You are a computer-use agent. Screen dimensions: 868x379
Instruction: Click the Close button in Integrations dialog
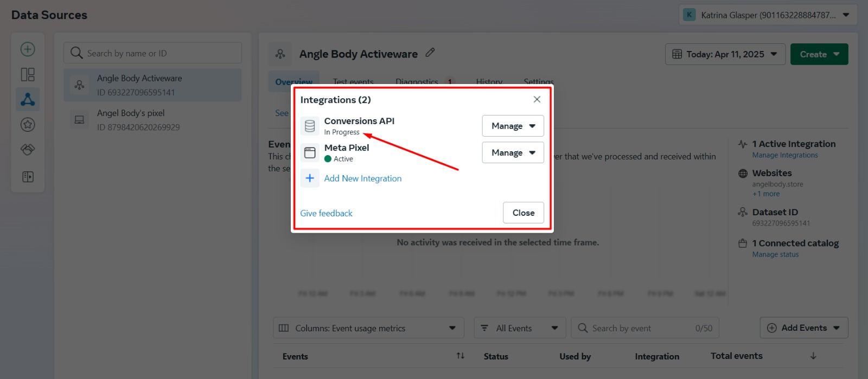coord(524,213)
